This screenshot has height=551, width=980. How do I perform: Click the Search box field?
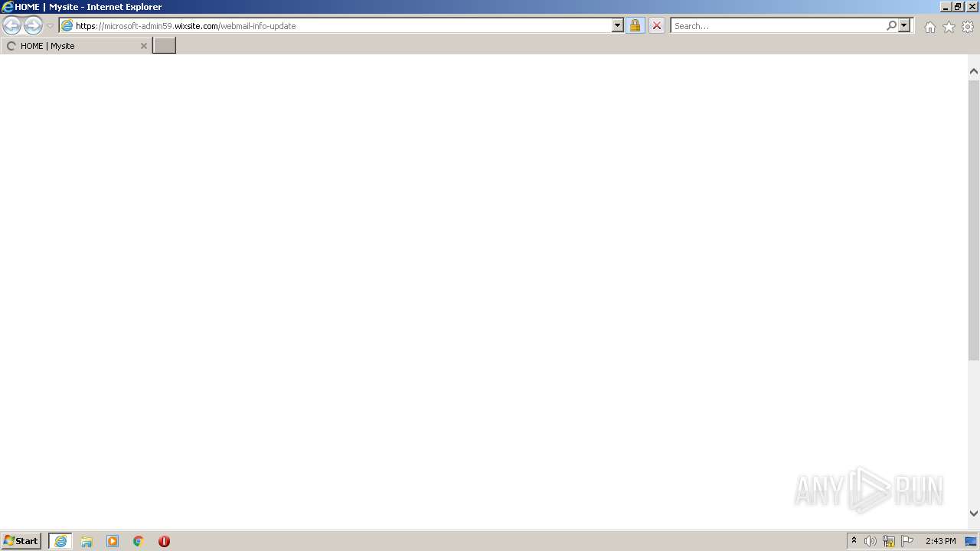coord(778,25)
